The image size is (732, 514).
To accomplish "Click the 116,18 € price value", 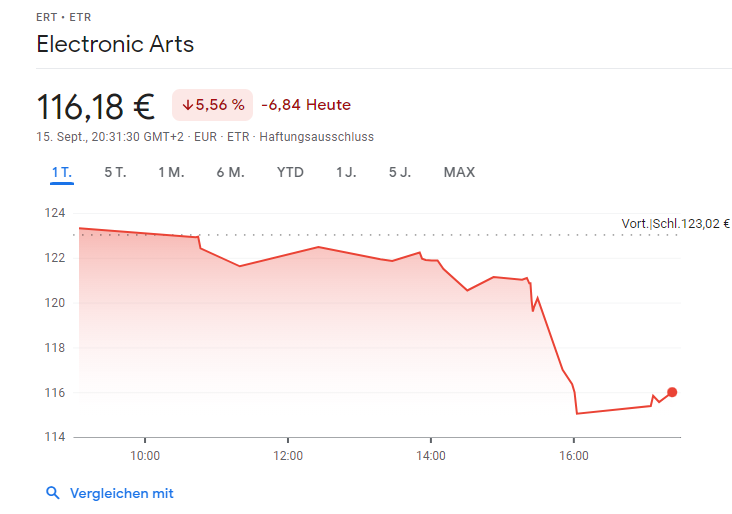I will click(96, 105).
